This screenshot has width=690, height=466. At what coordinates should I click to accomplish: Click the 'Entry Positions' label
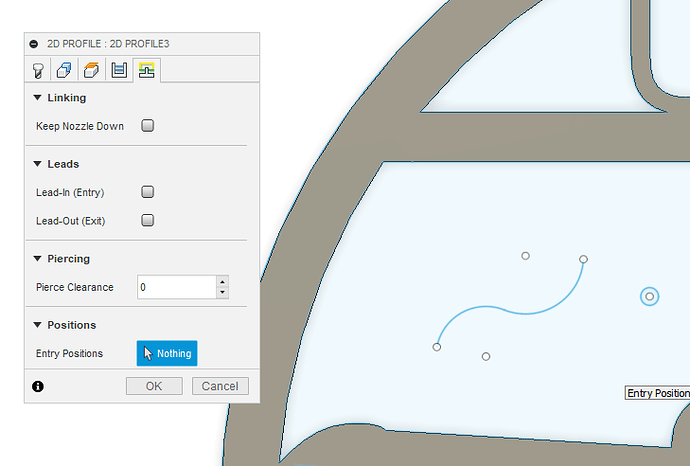[x=70, y=353]
